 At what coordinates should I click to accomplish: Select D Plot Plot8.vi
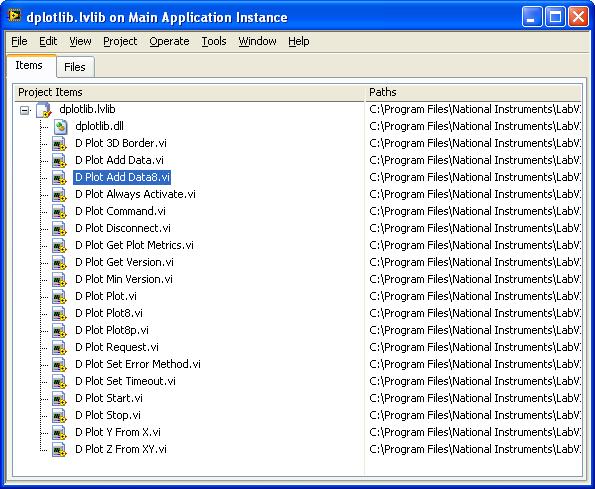tap(109, 313)
